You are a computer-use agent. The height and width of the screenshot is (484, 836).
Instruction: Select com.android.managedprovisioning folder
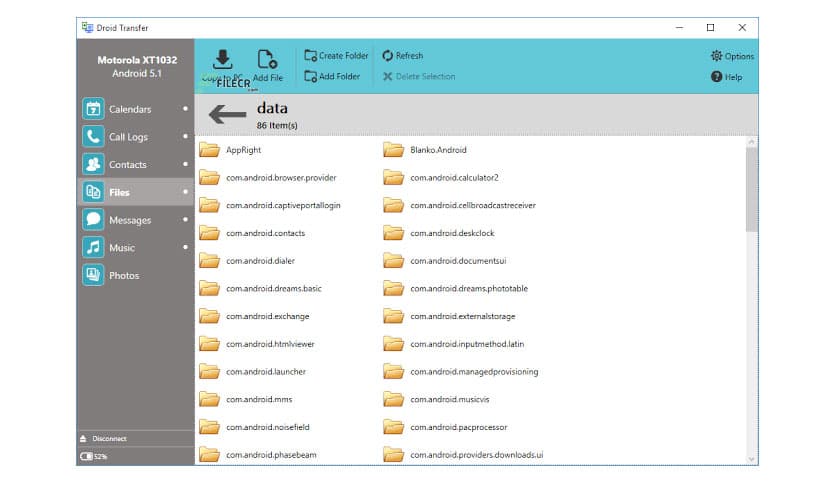pos(461,372)
